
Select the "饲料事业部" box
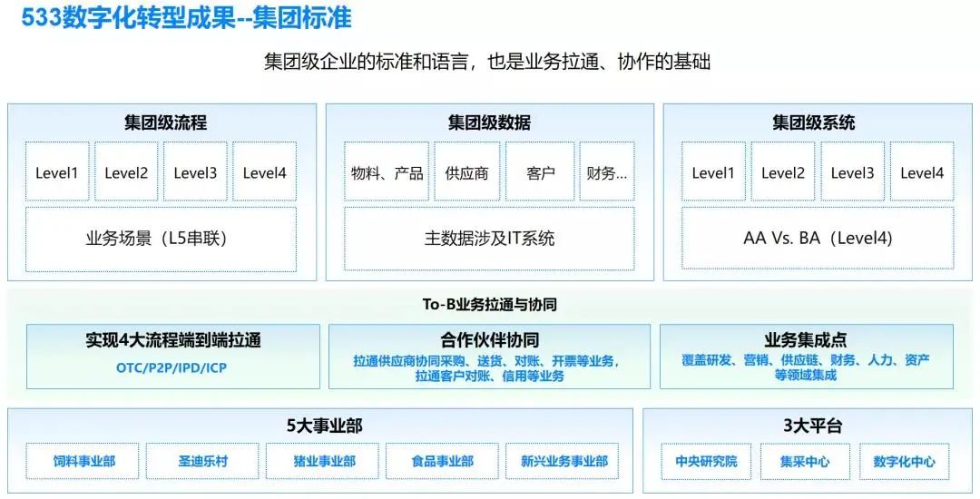[x=83, y=462]
